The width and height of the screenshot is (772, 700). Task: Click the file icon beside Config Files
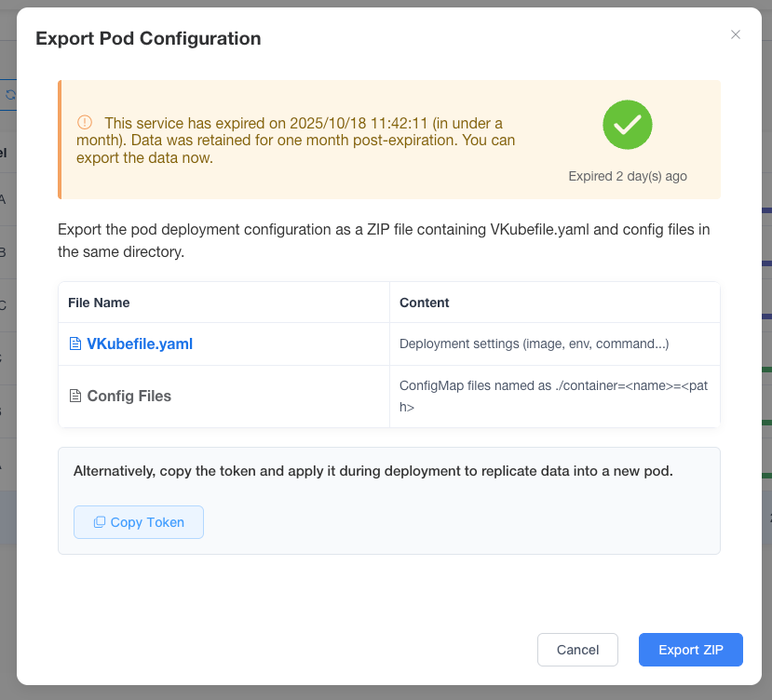[75, 397]
